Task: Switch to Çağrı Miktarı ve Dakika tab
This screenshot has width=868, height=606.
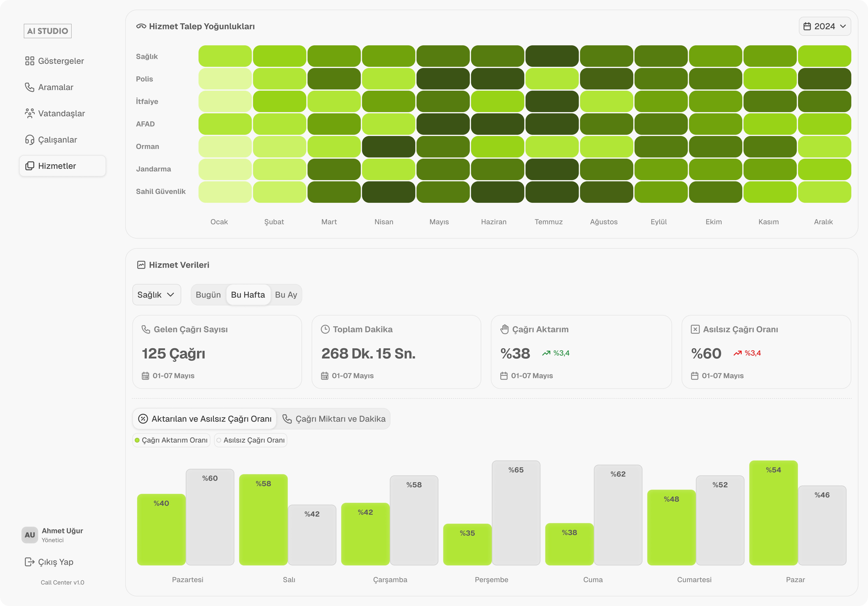Action: tap(334, 419)
